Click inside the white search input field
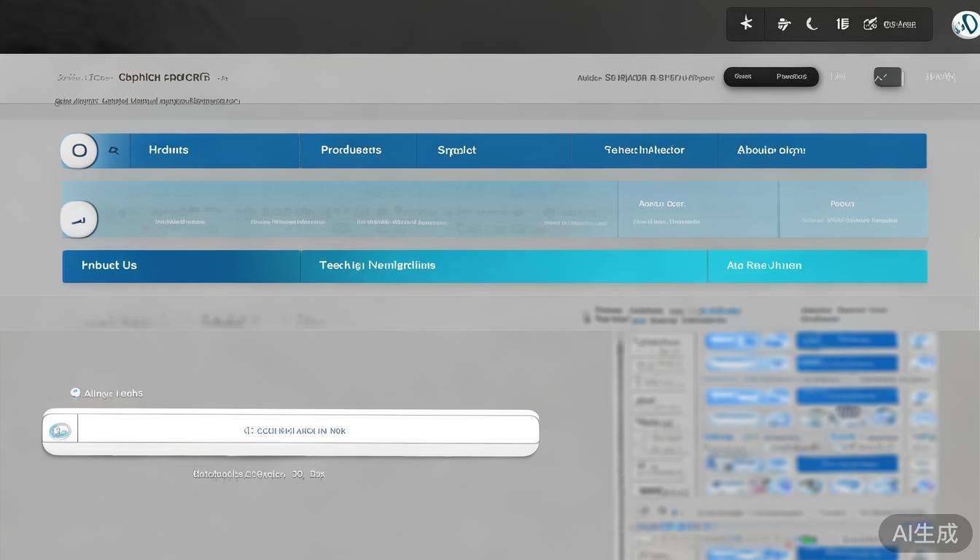 pos(306,430)
